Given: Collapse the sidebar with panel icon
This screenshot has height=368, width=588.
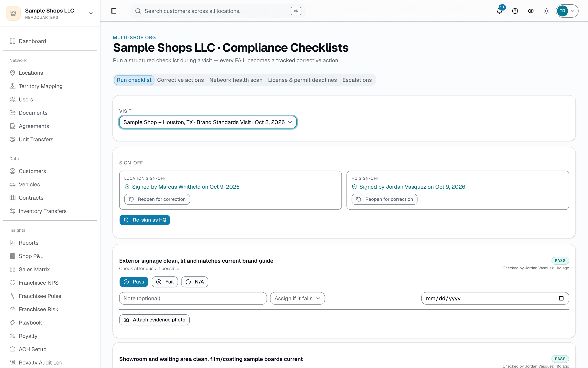Looking at the screenshot, I should (114, 11).
